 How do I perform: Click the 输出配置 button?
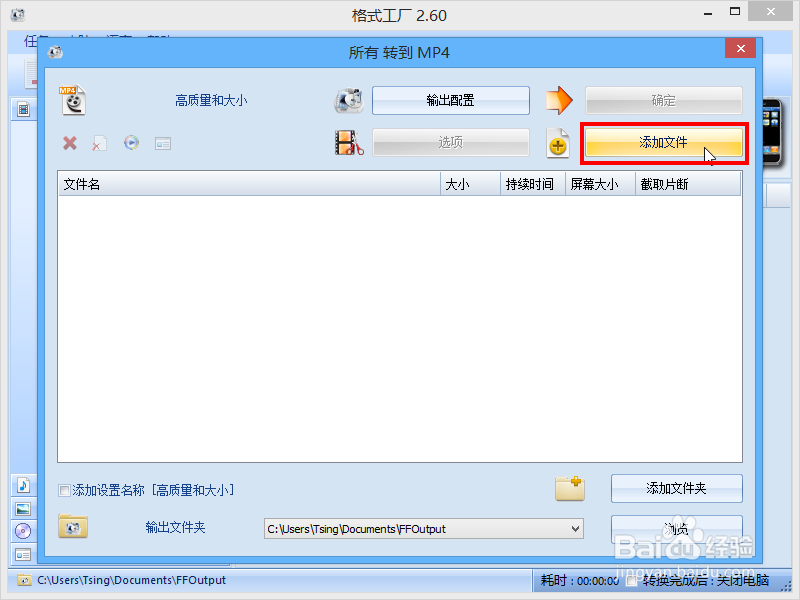[451, 100]
